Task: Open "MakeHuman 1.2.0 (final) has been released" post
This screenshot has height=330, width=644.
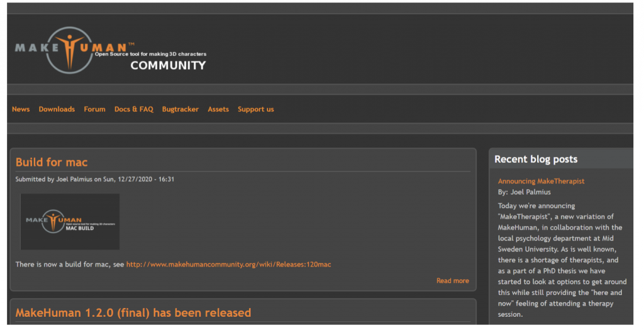Action: click(x=133, y=313)
